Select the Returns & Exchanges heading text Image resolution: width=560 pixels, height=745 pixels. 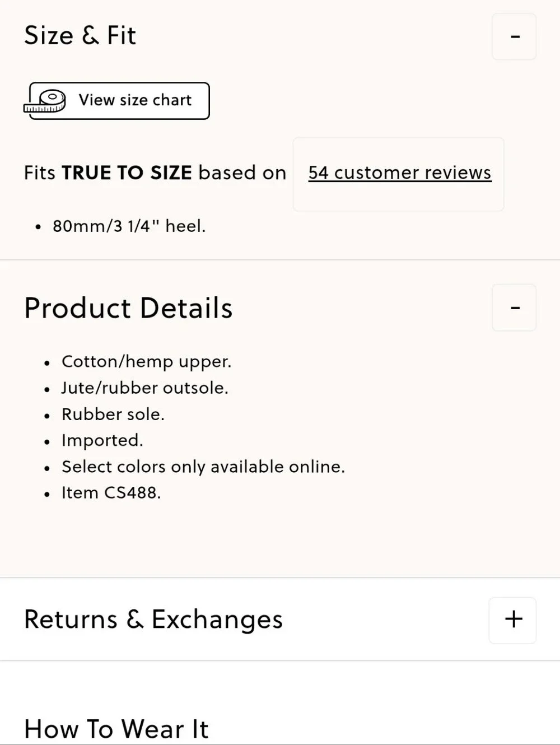coord(153,620)
